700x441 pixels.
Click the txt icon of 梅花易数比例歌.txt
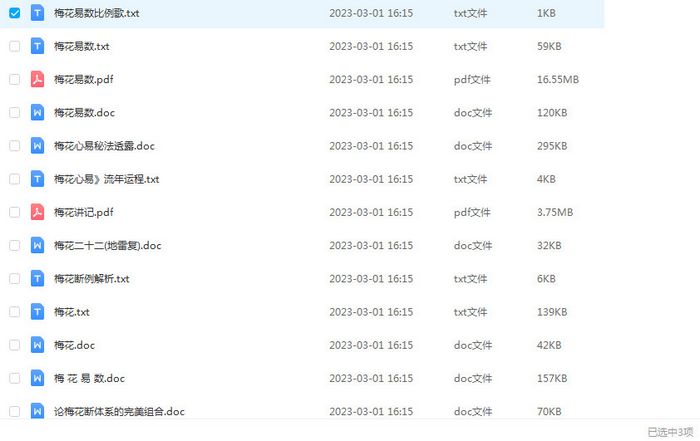coord(38,13)
